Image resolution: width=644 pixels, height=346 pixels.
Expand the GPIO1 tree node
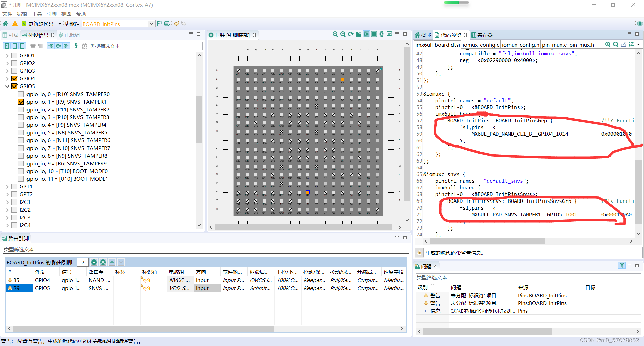coord(7,55)
